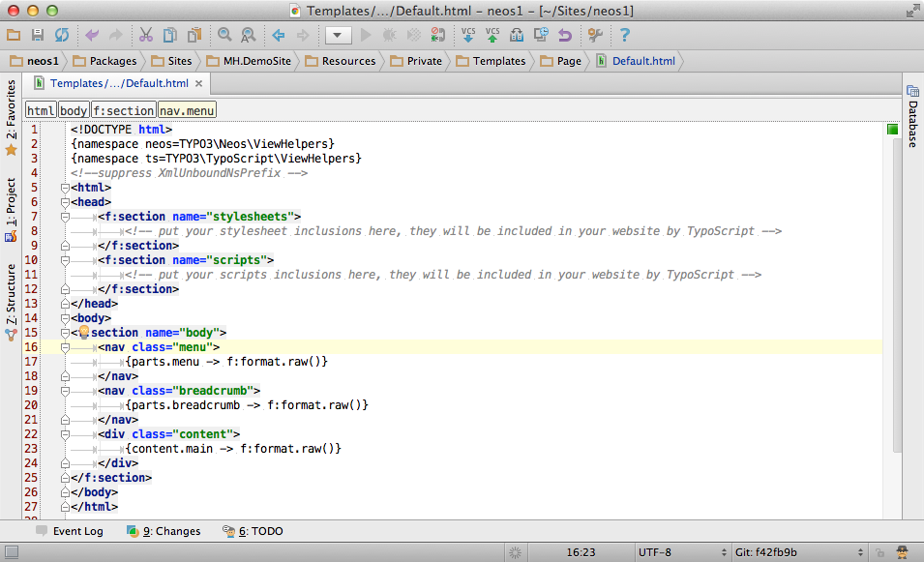Collapse the nav menu fold on line 16
The image size is (924, 562).
pos(66,347)
